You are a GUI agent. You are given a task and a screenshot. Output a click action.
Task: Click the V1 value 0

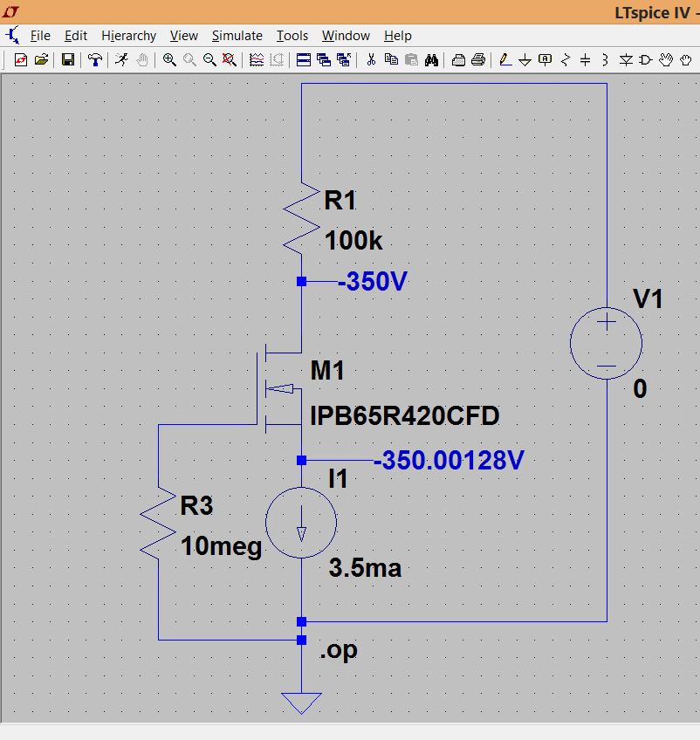pos(640,389)
